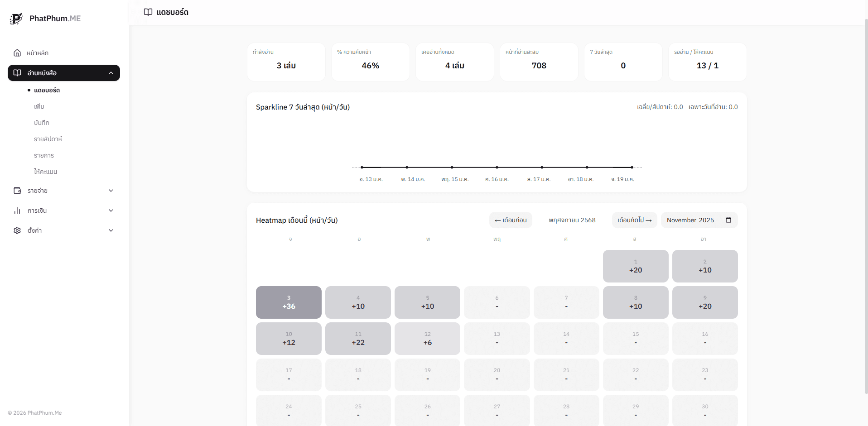The image size is (868, 426).
Task: Click the gear icon for ตั้งค่า
Action: [17, 230]
